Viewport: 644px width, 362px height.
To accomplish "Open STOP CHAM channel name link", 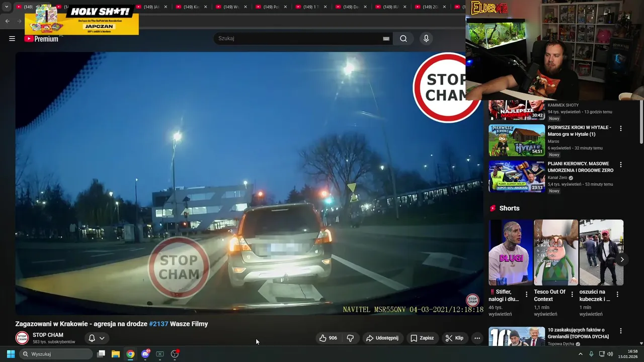I will 48,335.
